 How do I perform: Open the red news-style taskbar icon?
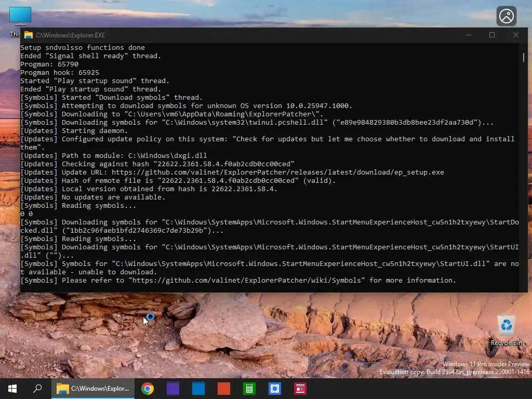300,389
